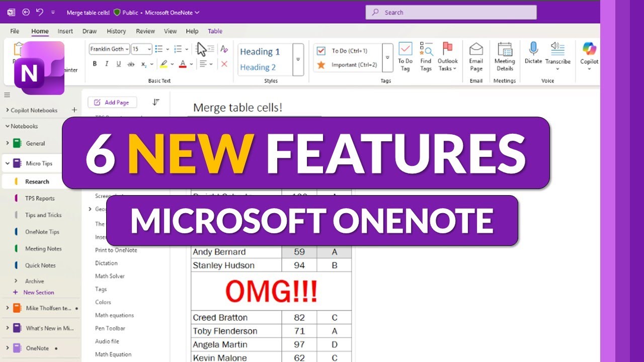This screenshot has width=644, height=362.
Task: Open the Print to OneNote page
Action: pos(116,250)
